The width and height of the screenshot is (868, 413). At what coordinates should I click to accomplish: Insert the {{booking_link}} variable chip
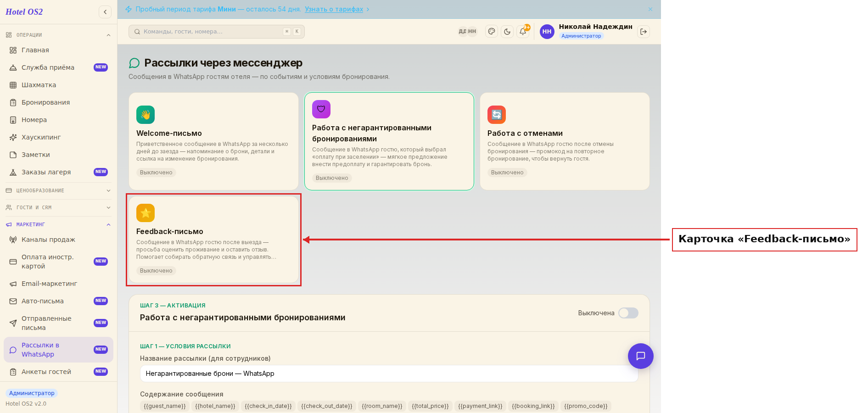click(533, 406)
